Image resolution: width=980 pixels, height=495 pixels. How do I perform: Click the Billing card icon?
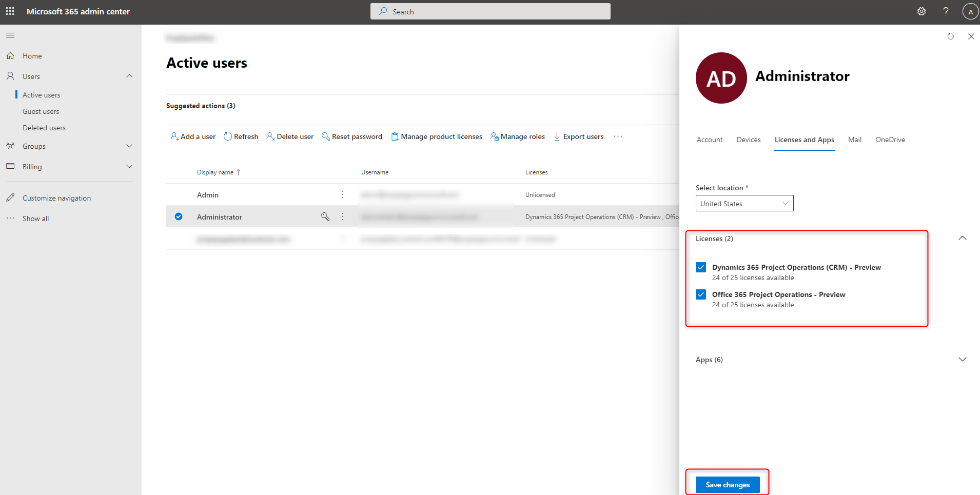click(x=10, y=166)
